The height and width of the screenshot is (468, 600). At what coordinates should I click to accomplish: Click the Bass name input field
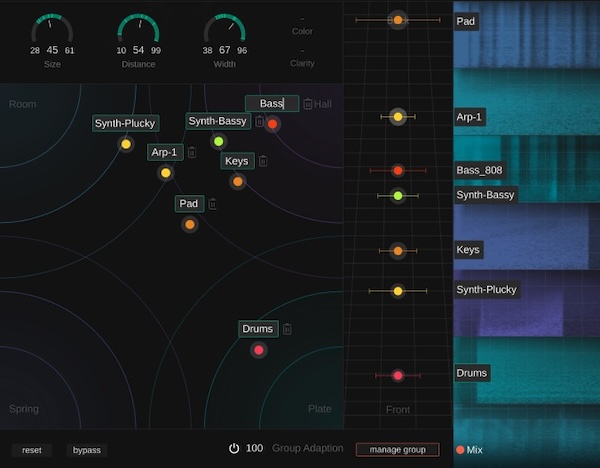[272, 104]
